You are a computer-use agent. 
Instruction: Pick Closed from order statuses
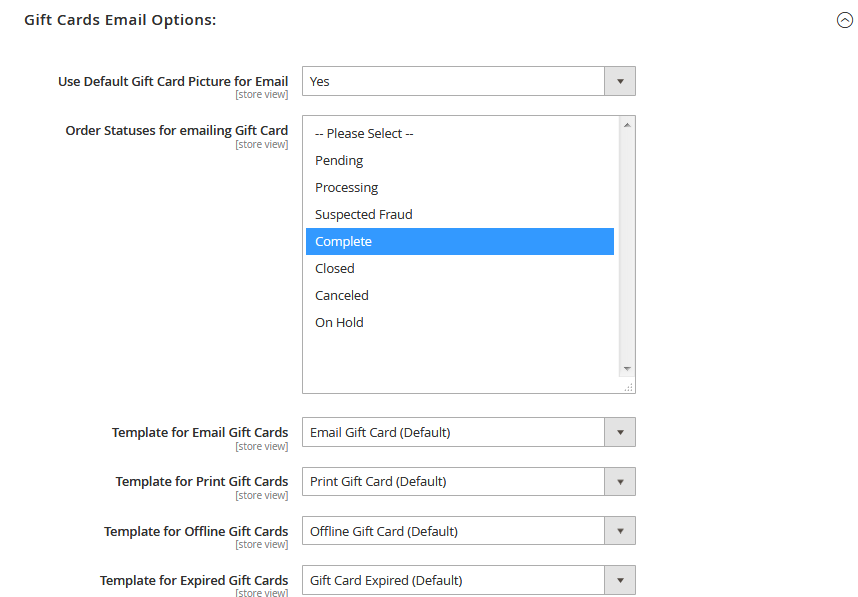(x=460, y=269)
